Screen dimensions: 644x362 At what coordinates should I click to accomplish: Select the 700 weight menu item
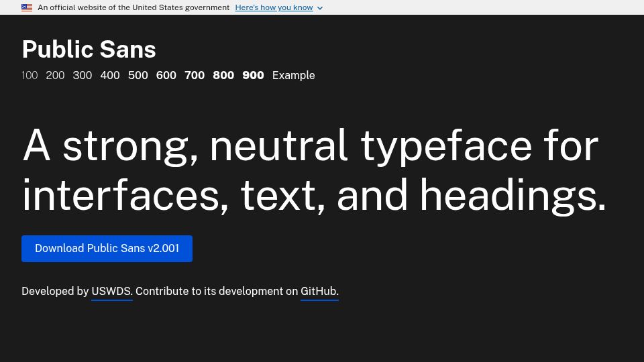click(195, 75)
